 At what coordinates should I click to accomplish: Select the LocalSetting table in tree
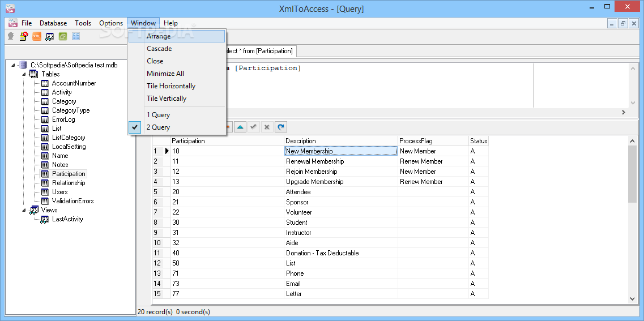pos(69,147)
